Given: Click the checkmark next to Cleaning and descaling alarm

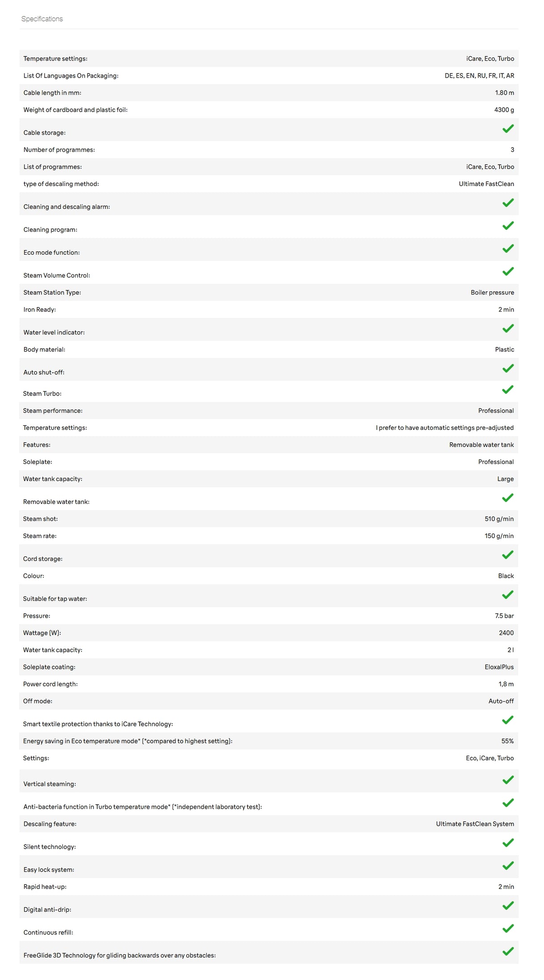Looking at the screenshot, I should [508, 203].
